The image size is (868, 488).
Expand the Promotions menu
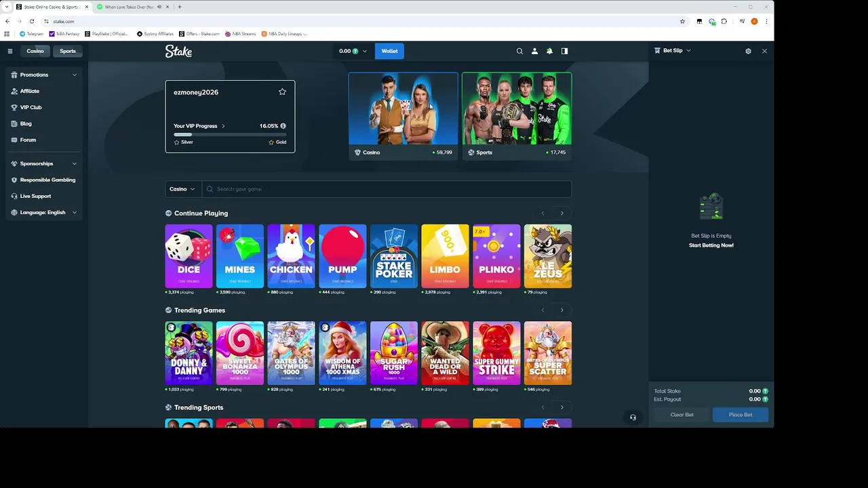[44, 75]
